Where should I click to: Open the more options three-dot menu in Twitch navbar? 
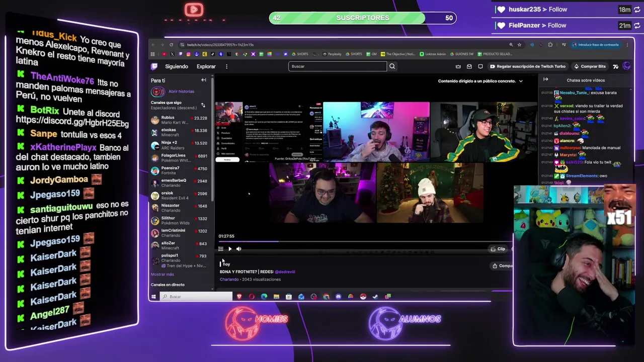pos(226,66)
